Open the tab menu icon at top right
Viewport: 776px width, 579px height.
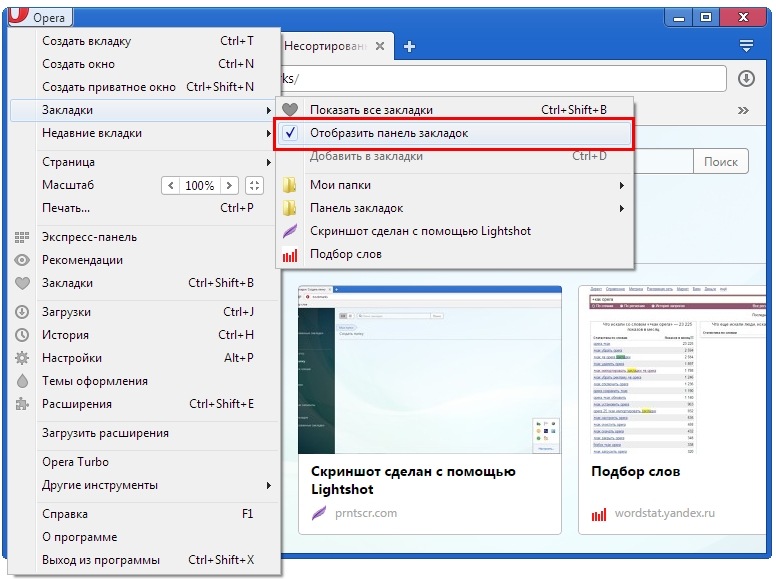pos(746,46)
